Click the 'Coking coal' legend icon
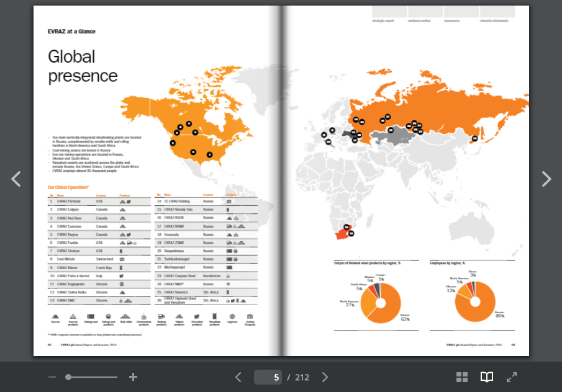The image size is (562, 392). click(x=91, y=316)
